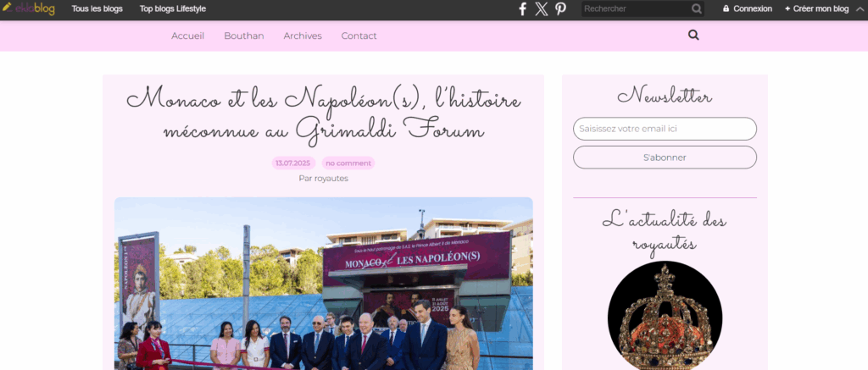Click the search icon in pink navigation bar
The width and height of the screenshot is (868, 370).
(693, 36)
